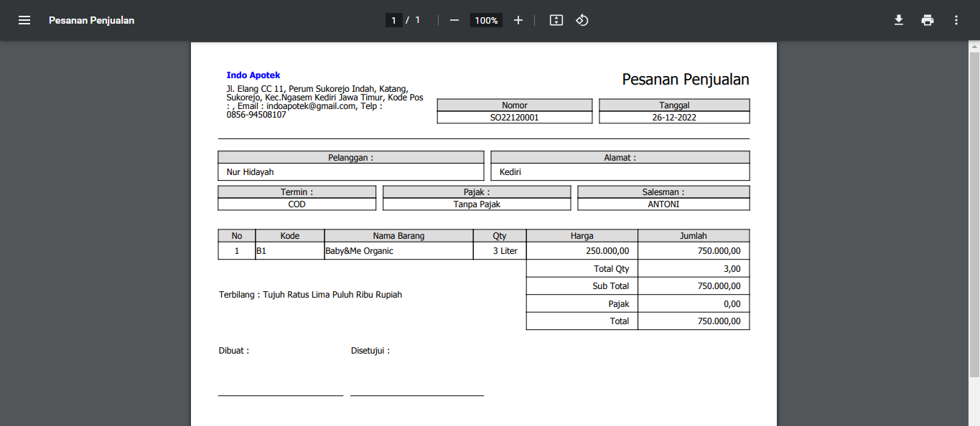980x426 pixels.
Task: Click the Indo Apotek company name
Action: pos(253,75)
